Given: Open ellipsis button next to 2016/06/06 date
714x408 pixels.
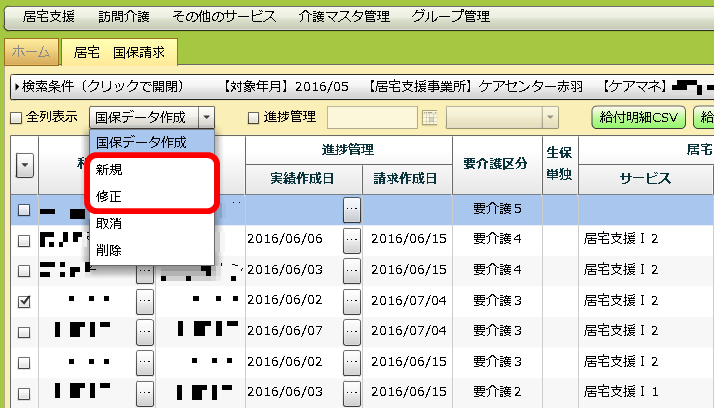Looking at the screenshot, I should tap(351, 240).
